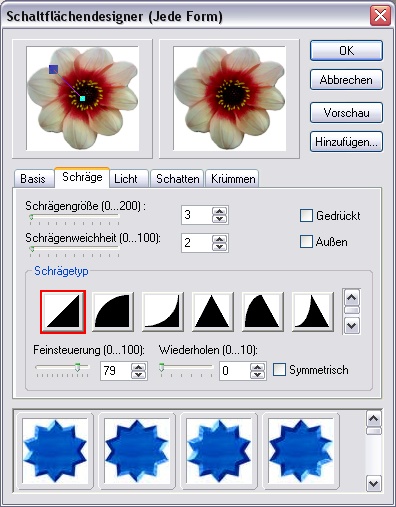Click the Feinsteuerung value field showing 79
Image resolution: width=396 pixels, height=507 pixels.
(116, 371)
